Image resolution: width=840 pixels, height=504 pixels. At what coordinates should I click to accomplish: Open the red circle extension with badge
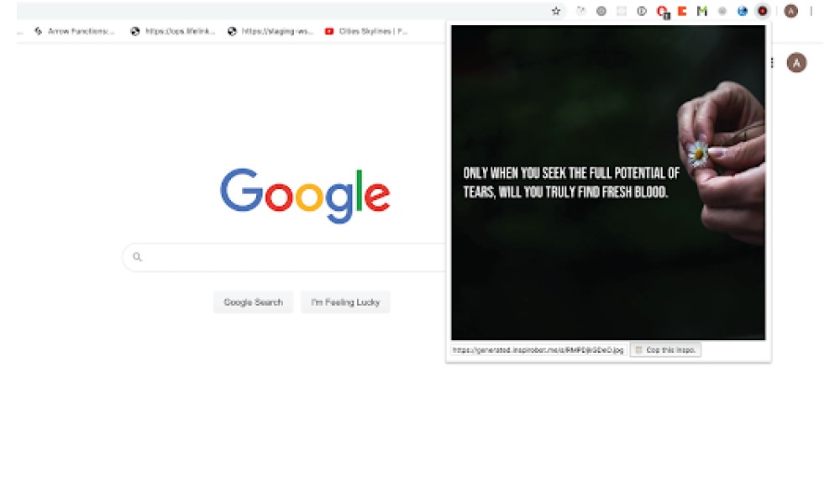click(662, 11)
